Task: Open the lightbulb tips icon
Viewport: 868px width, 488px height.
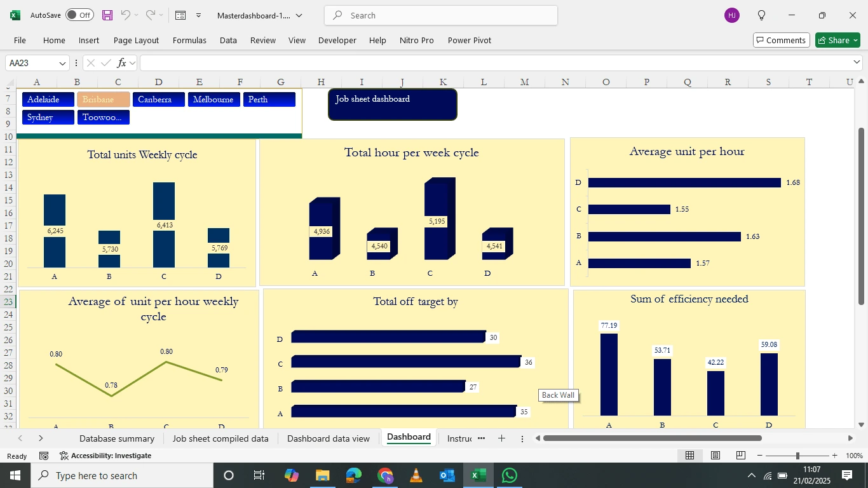Action: pyautogui.click(x=761, y=15)
